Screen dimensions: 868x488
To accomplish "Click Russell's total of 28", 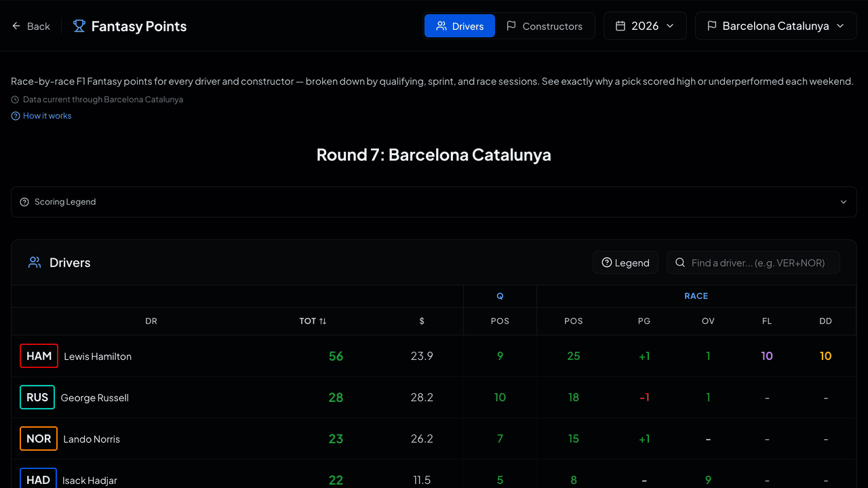I will coord(336,398).
